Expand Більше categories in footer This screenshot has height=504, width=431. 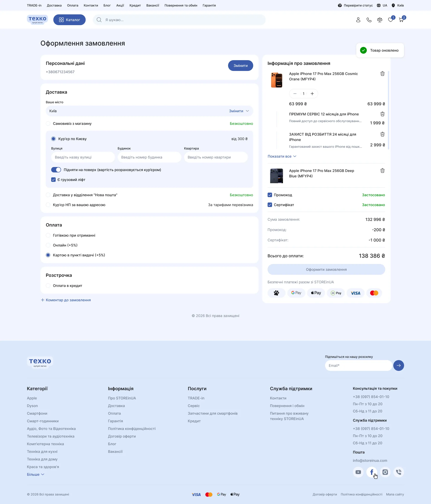(x=35, y=474)
